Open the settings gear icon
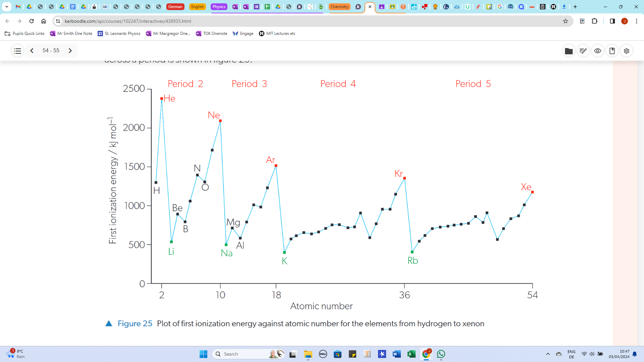 pos(627,50)
